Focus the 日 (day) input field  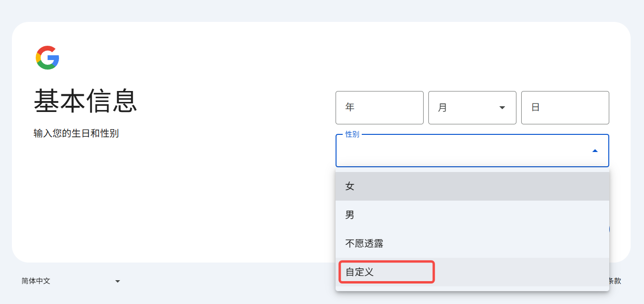(x=565, y=108)
